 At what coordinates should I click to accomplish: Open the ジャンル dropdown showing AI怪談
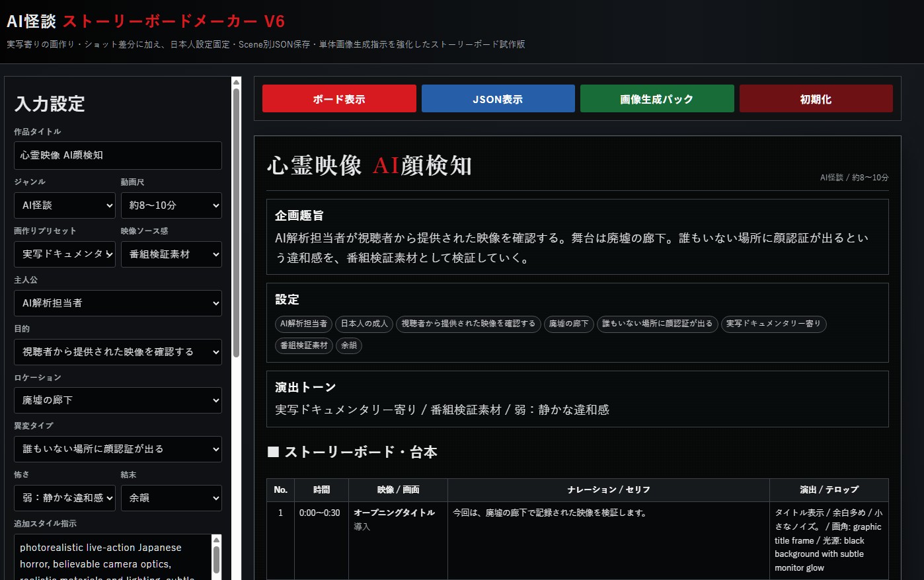[x=65, y=205]
